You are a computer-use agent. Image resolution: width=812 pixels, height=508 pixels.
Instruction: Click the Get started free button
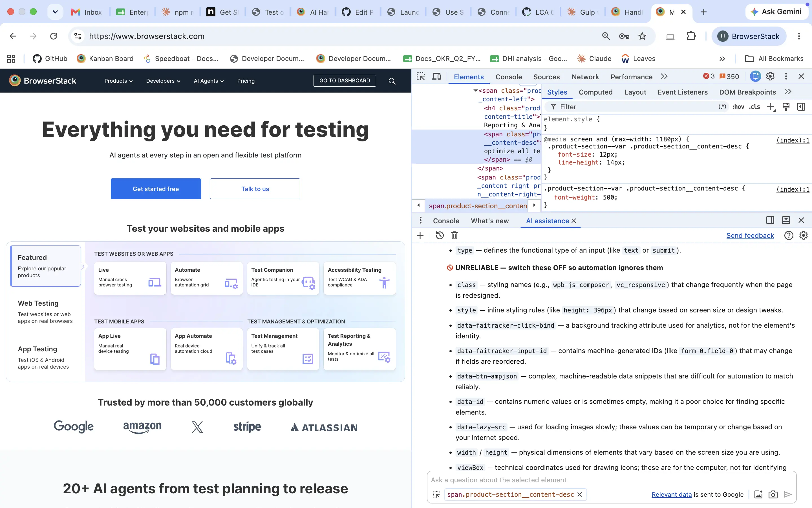point(156,189)
